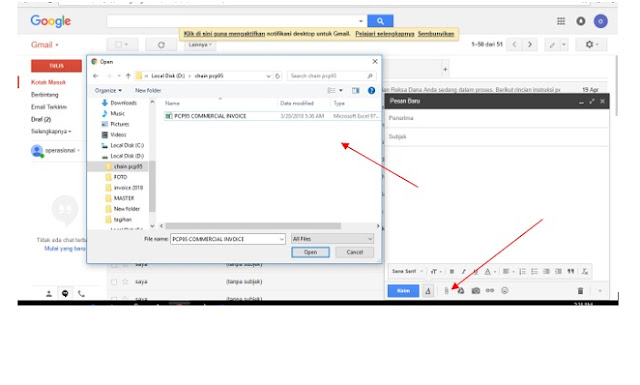The height and width of the screenshot is (385, 640).
Task: Click the red TULIS compose button
Action: [x=56, y=66]
